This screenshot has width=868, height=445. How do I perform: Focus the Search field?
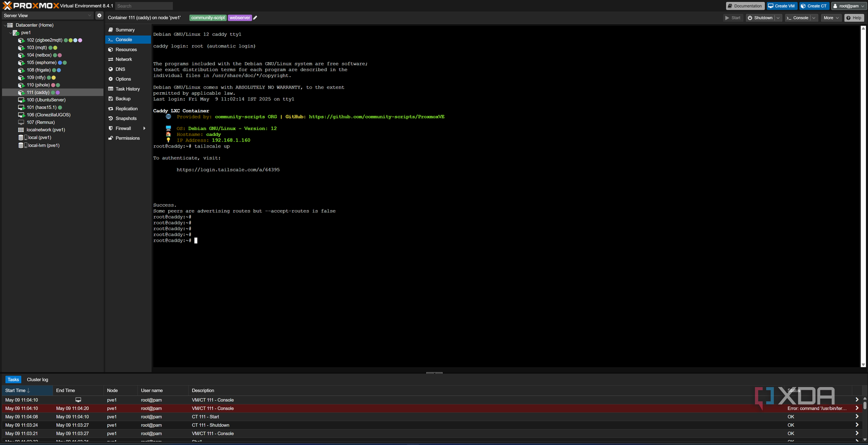tap(144, 6)
